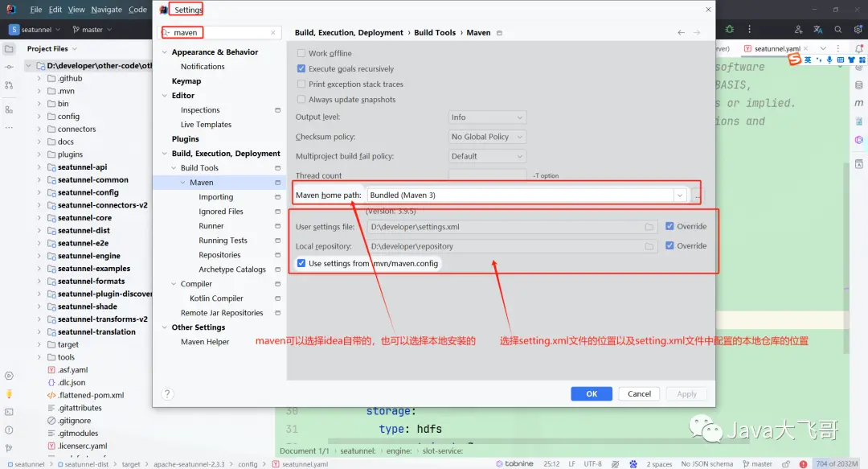Open the search everywhere magnifier icon
Image resolution: width=868 pixels, height=469 pixels.
[x=838, y=30]
